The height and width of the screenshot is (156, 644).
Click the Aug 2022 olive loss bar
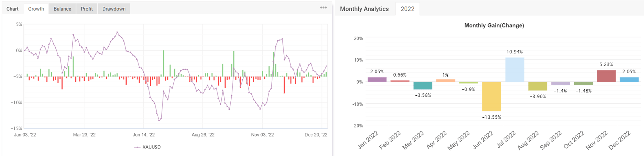tap(537, 86)
